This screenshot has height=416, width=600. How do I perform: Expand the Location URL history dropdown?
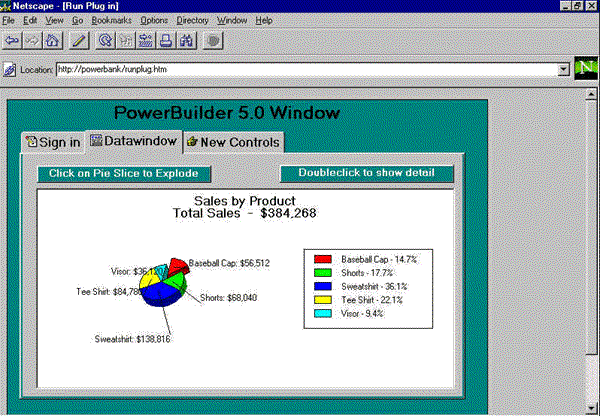click(x=563, y=70)
